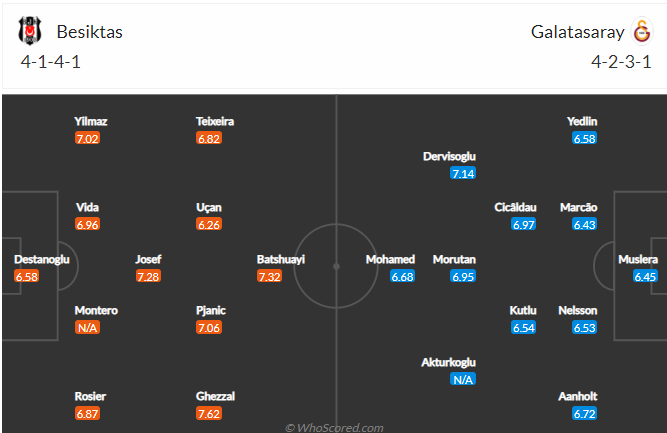This screenshot has width=667, height=433.
Task: Click the Galatasaray club crest icon
Action: click(x=642, y=31)
